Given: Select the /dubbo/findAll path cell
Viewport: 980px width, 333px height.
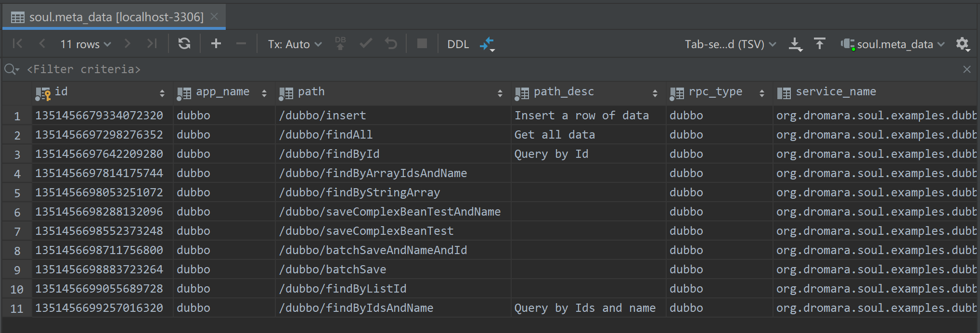Looking at the screenshot, I should (325, 135).
